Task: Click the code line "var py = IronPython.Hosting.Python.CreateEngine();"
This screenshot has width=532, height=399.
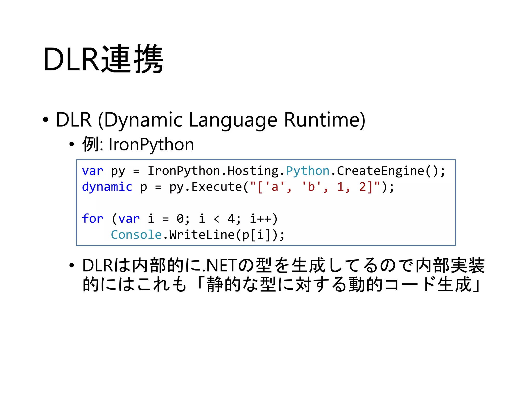Action: click(x=263, y=171)
